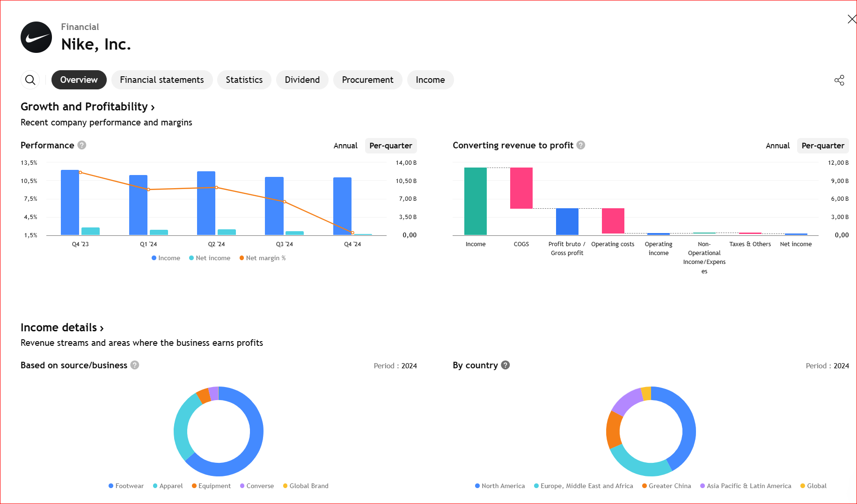The image size is (857, 504).
Task: Go to the Dividend tab
Action: pyautogui.click(x=302, y=80)
